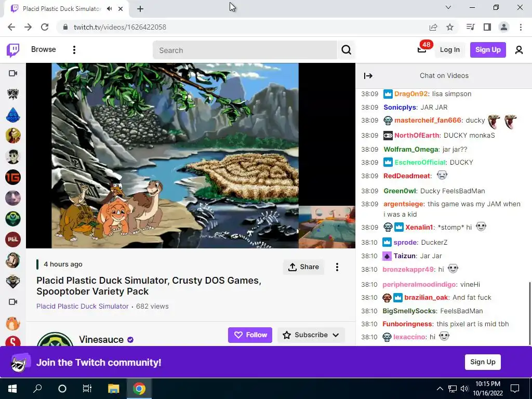The width and height of the screenshot is (532, 399).
Task: Click the Browse menu item
Action: point(44,49)
